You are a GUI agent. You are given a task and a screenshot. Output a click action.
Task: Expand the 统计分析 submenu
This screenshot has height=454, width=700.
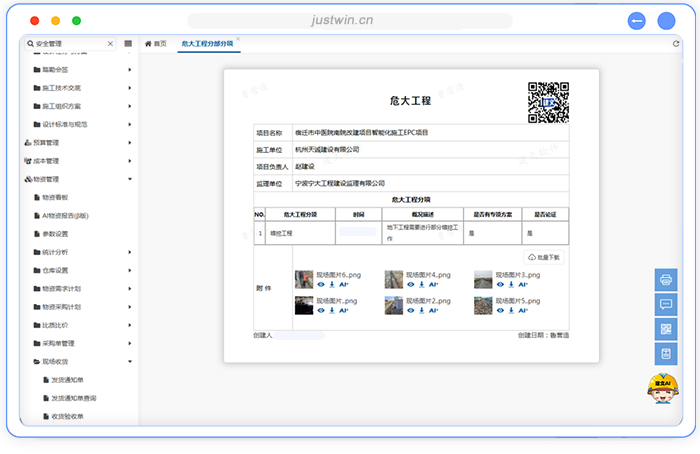(129, 252)
